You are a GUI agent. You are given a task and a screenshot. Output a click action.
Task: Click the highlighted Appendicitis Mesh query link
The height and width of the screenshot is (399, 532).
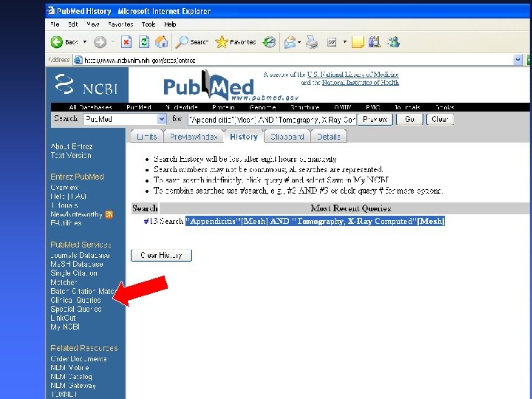pyautogui.click(x=315, y=221)
